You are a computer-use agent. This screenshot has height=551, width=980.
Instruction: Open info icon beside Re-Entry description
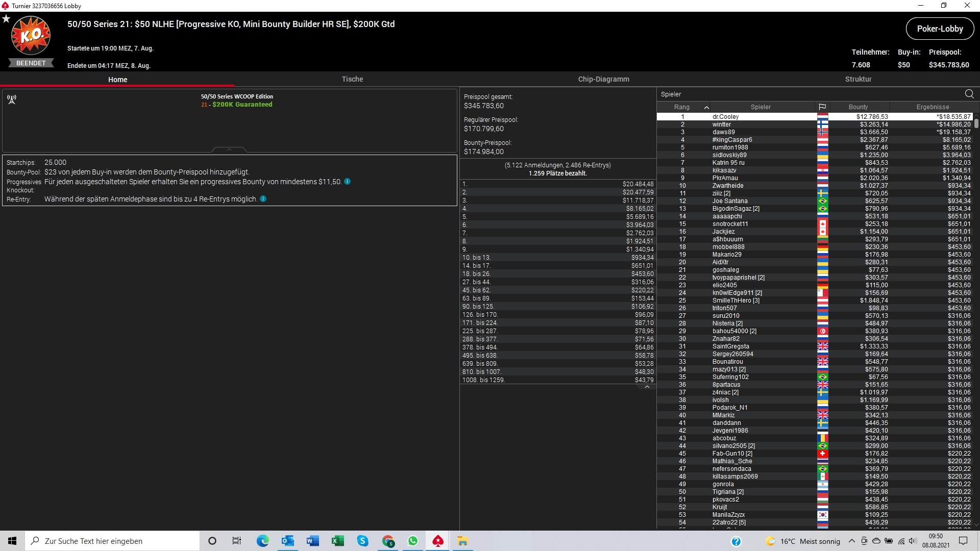coord(263,199)
